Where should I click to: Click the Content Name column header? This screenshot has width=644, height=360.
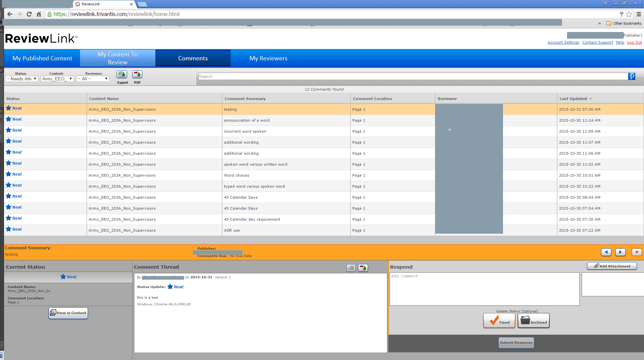(x=154, y=99)
